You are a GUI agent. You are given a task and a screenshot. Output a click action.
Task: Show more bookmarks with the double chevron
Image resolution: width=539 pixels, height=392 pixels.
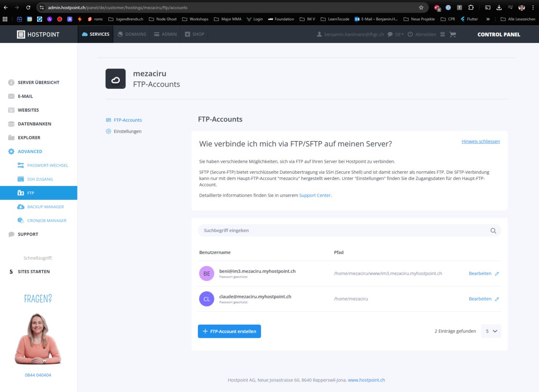click(x=488, y=19)
